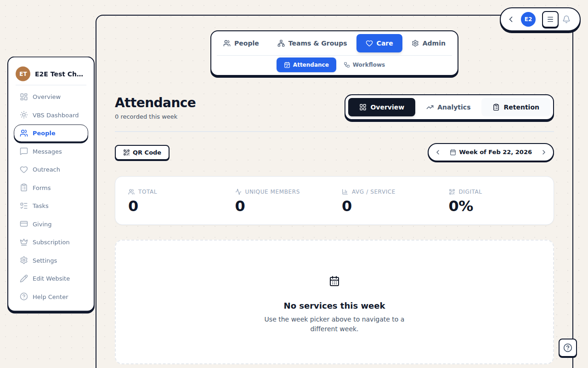
Task: Switch to the Analytics attendance view
Action: tap(448, 107)
